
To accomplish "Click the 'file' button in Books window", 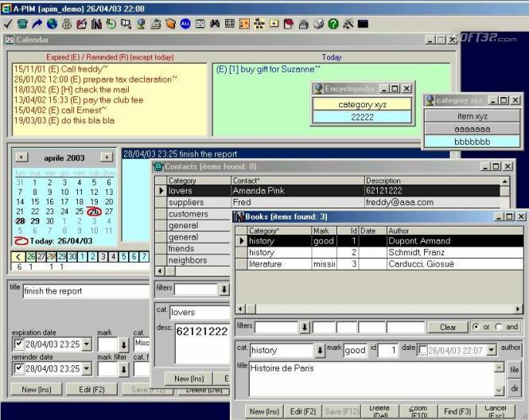I will click(514, 369).
